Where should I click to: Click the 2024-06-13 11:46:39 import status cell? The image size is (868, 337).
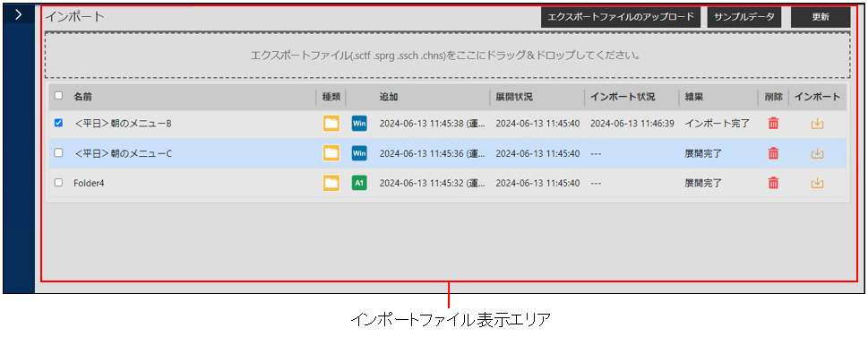(632, 124)
